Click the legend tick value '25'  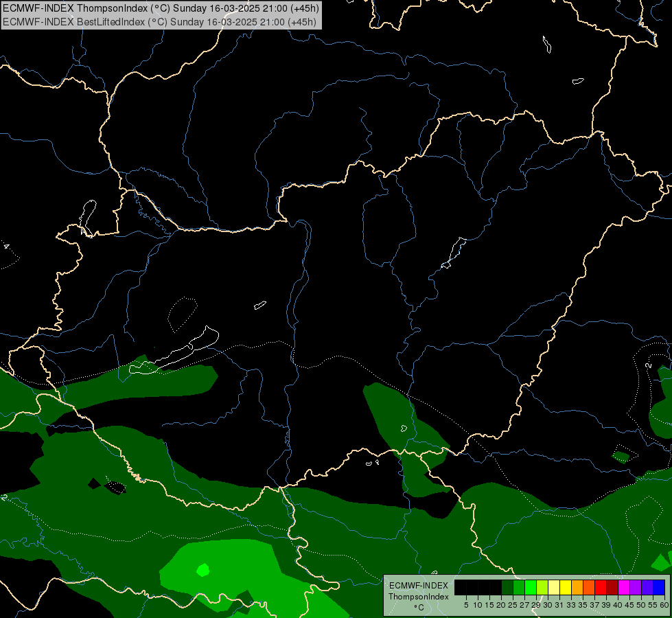513,605
